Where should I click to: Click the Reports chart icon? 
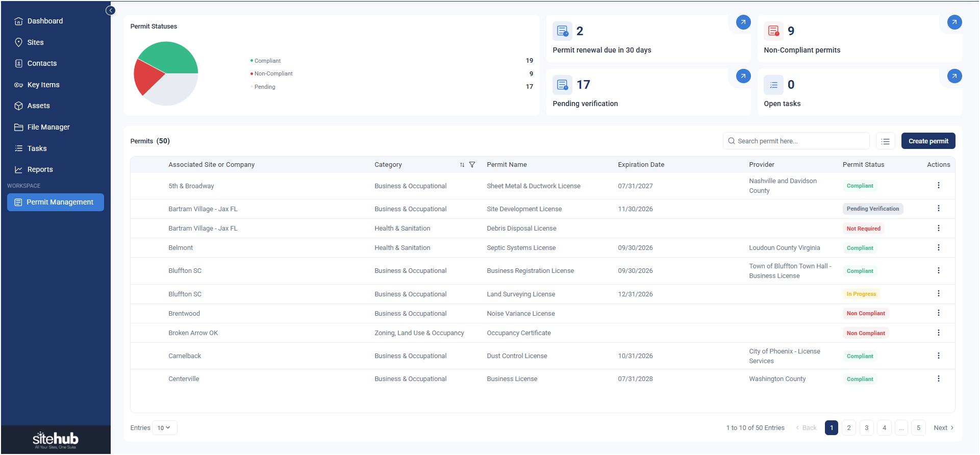(x=18, y=169)
